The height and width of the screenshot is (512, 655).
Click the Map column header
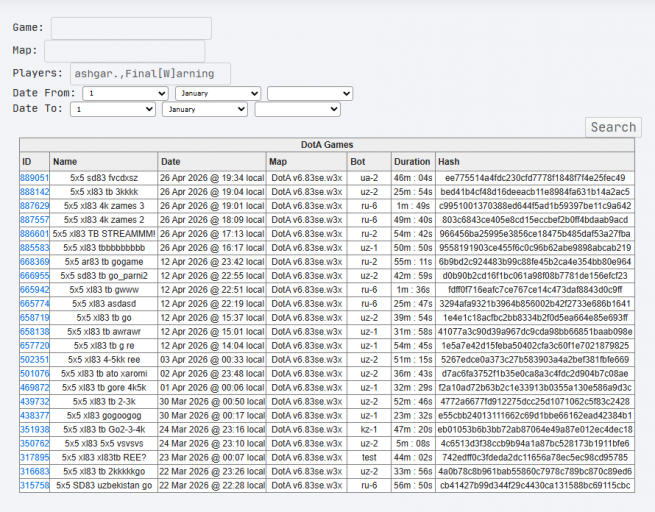(x=307, y=162)
